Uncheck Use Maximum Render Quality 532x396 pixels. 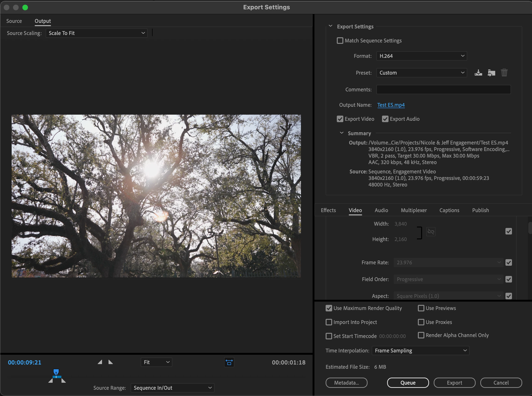point(329,308)
